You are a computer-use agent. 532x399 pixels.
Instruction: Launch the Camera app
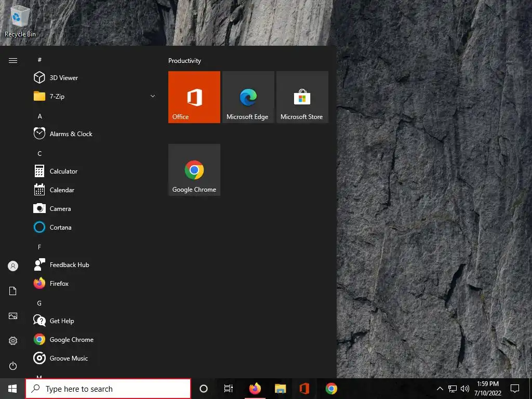[95, 208]
